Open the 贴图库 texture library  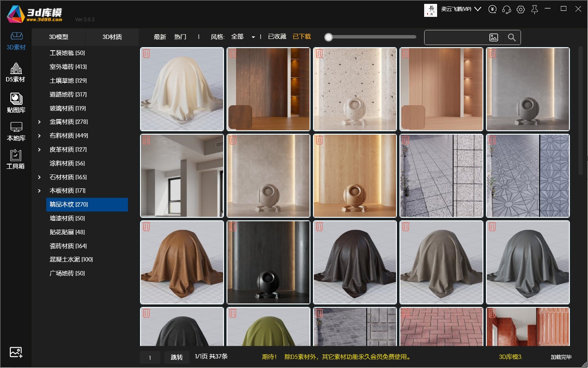[16, 103]
